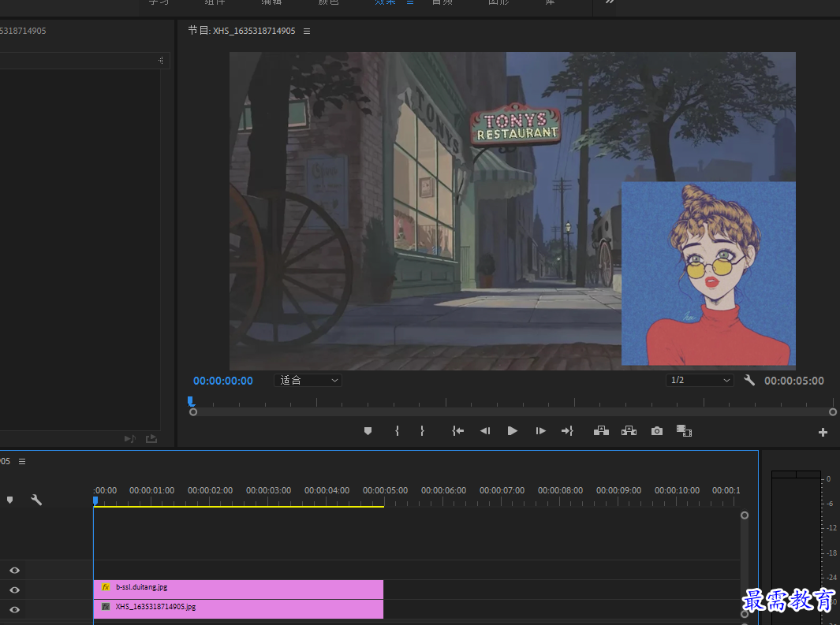The height and width of the screenshot is (625, 840).
Task: Open the timeline panel menu
Action: [22, 461]
